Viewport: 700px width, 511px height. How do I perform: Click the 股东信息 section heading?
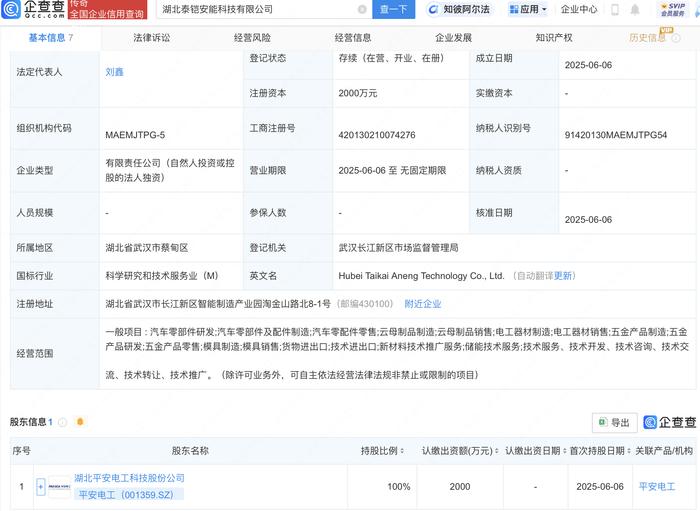point(28,422)
